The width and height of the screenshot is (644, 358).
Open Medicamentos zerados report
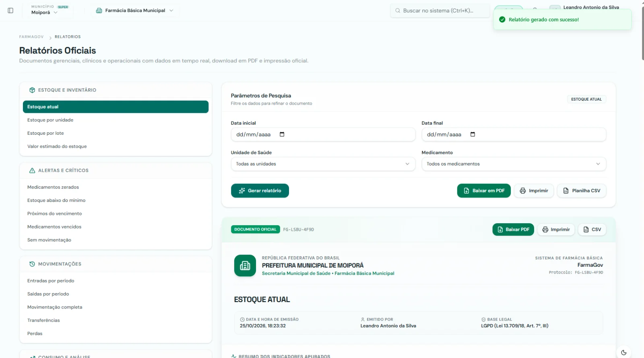click(x=116, y=187)
